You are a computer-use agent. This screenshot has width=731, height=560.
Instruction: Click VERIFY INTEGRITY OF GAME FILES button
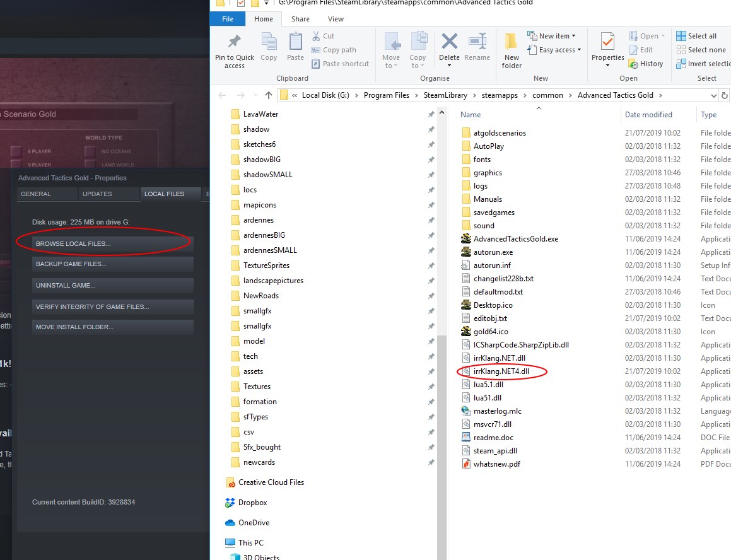coord(112,307)
